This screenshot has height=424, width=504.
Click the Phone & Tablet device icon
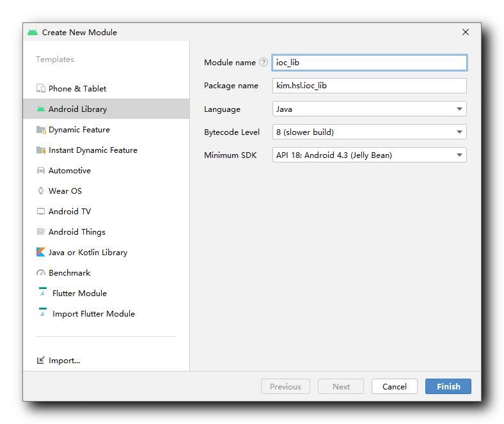(x=41, y=88)
